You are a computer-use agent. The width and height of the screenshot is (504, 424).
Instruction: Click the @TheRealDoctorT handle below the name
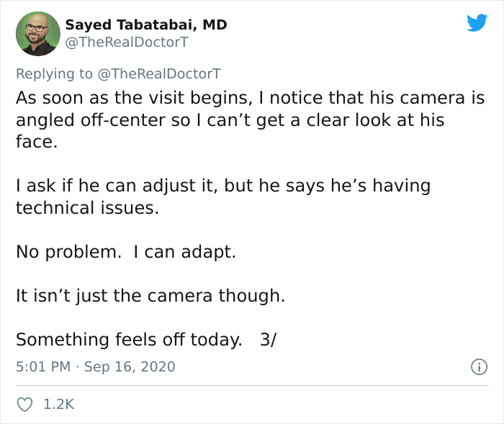point(127,42)
